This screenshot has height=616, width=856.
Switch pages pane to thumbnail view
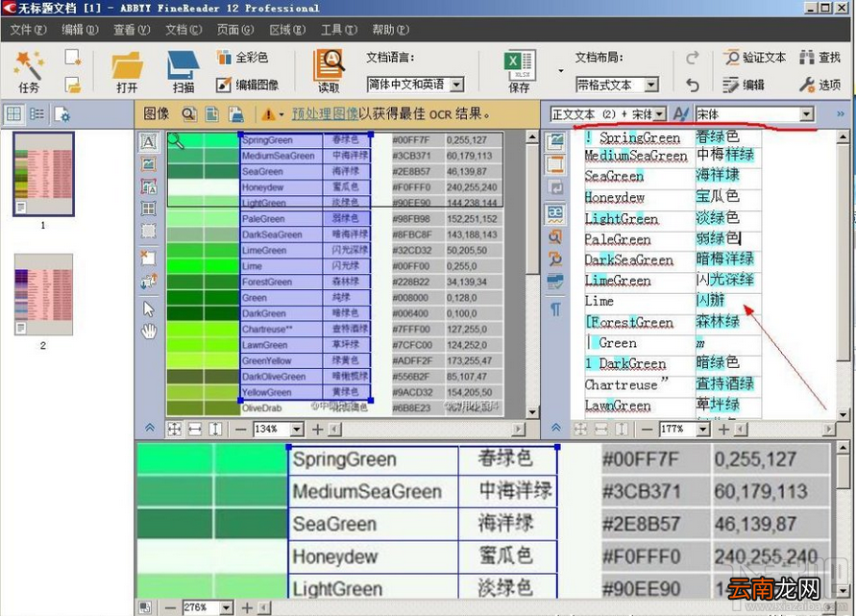click(x=13, y=114)
